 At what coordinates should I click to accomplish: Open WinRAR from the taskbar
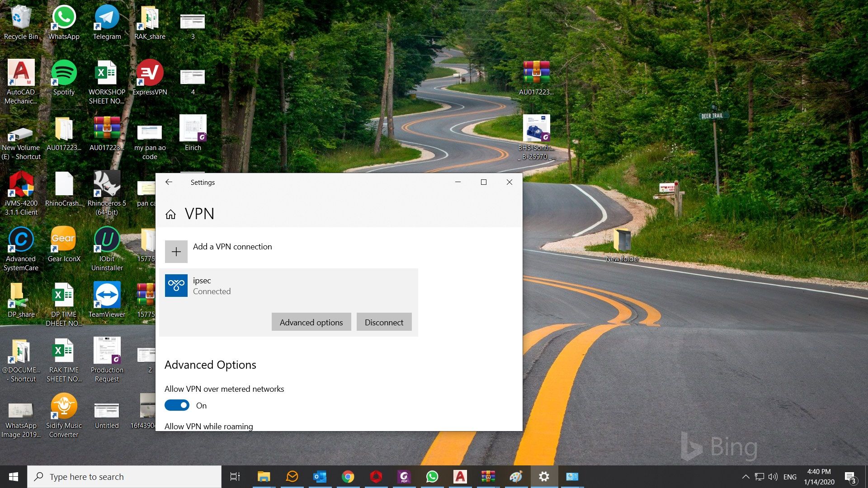coord(488,477)
